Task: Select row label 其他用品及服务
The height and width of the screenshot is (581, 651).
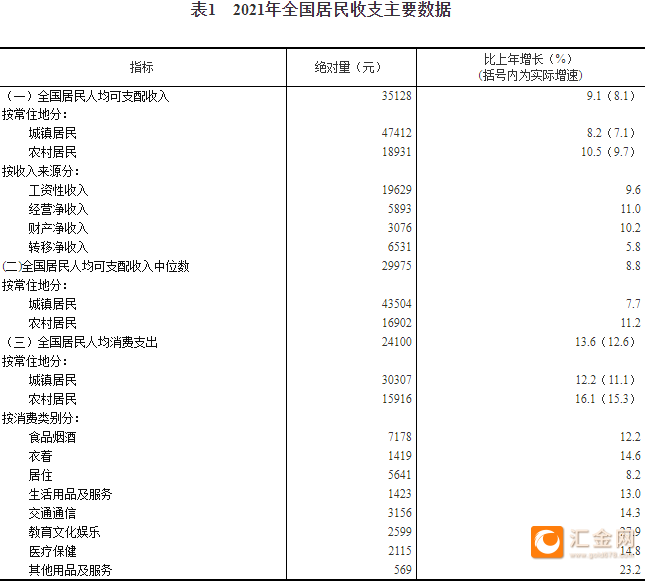Action: coord(70,570)
